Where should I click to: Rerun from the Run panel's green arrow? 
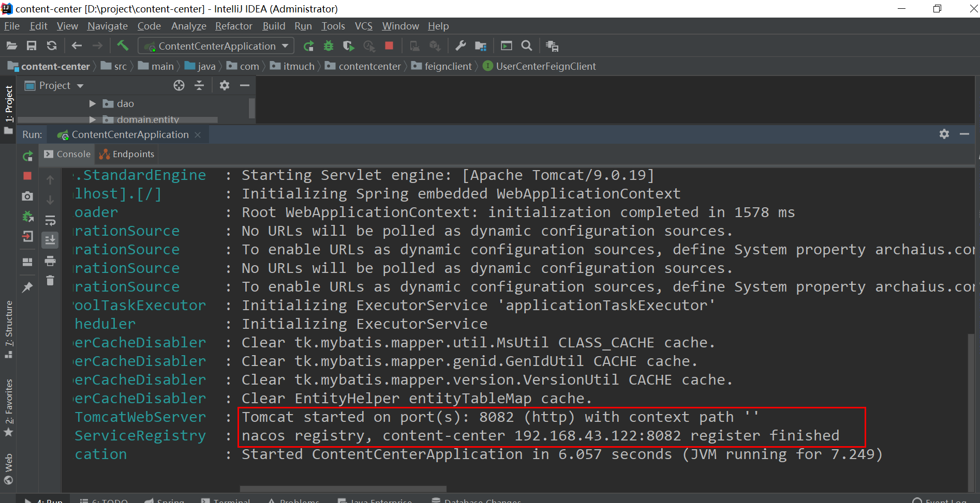click(27, 156)
